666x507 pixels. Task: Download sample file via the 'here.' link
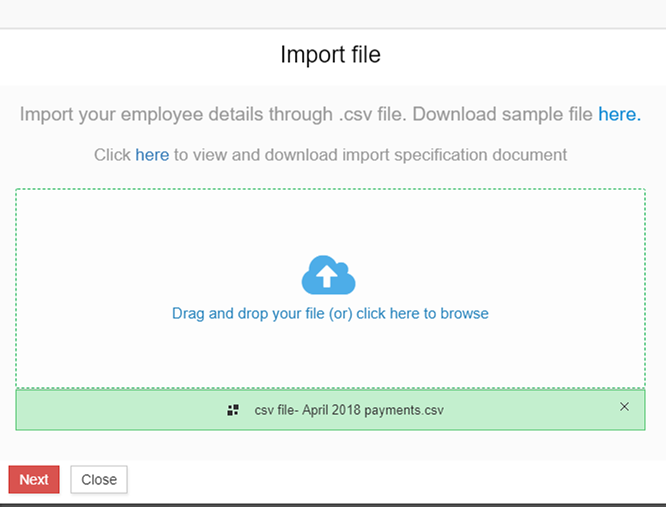click(619, 114)
